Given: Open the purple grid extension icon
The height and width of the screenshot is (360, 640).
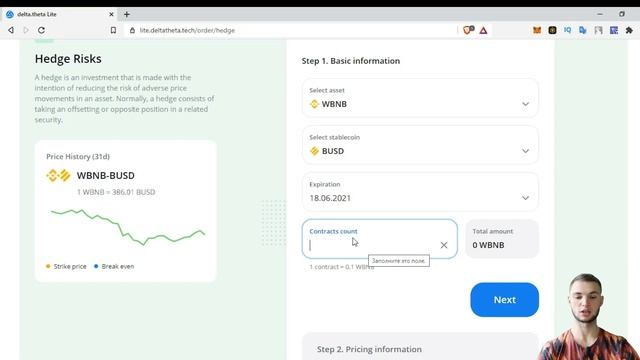Looking at the screenshot, I should click(x=614, y=30).
